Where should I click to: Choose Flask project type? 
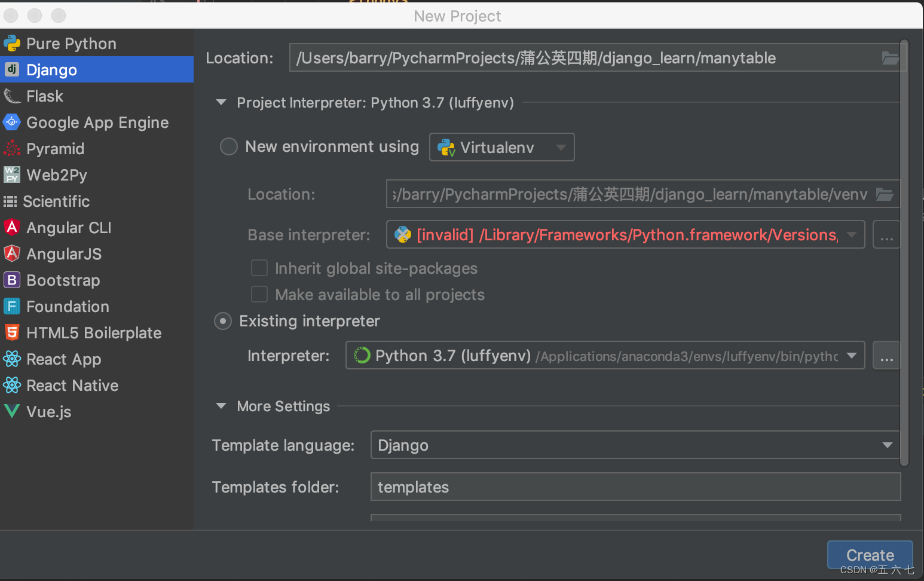tap(97, 96)
